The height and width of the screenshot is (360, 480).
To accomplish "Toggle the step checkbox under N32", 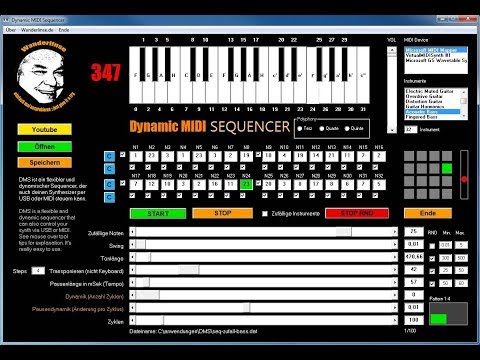I will tap(375, 195).
